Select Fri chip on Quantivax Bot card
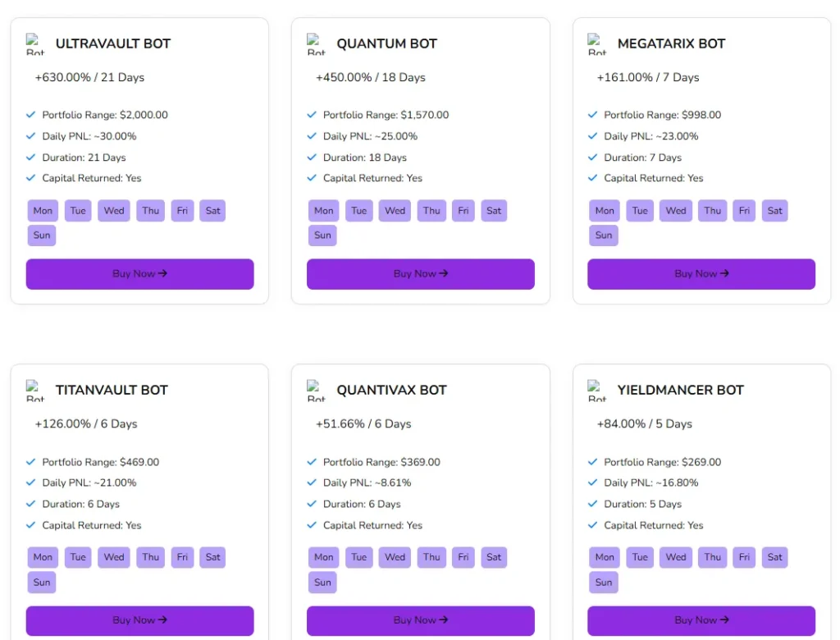The height and width of the screenshot is (640, 840). pyautogui.click(x=463, y=558)
